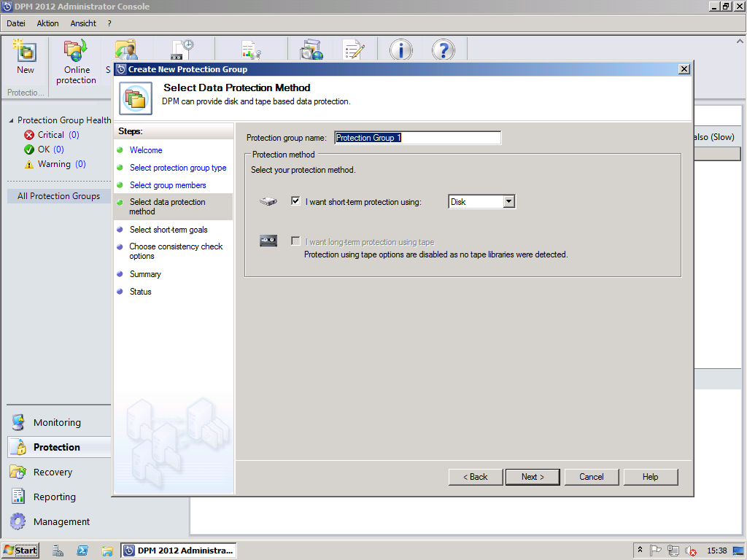Click the blue question mark help icon
This screenshot has height=560, width=747.
click(443, 50)
